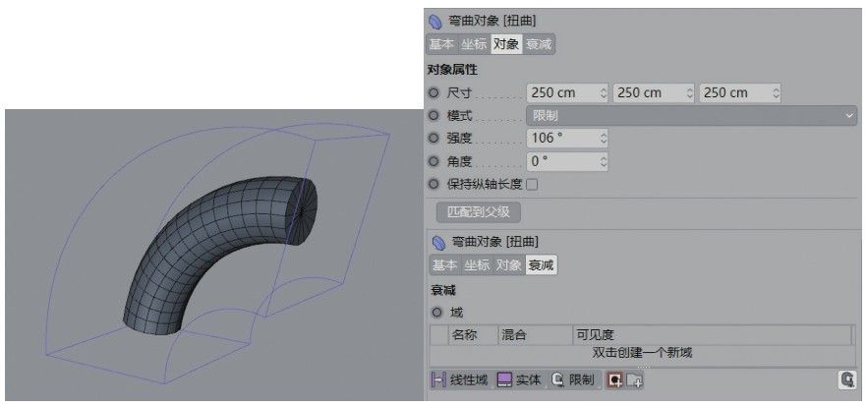This screenshot has width=868, height=406.
Task: Click the 实体 button label
Action: (x=528, y=380)
